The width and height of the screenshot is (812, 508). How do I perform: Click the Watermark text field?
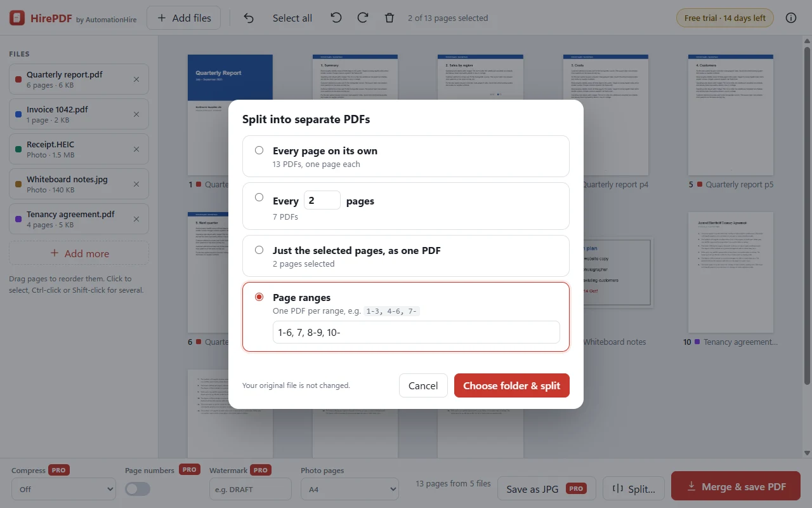251,489
